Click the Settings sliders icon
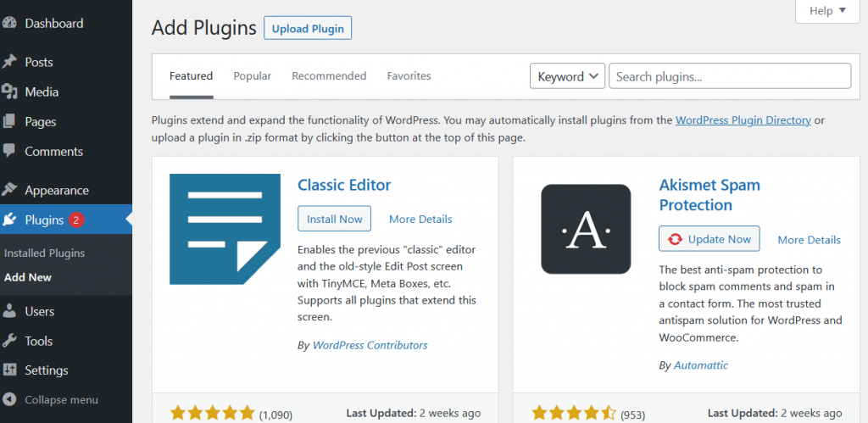 coord(9,370)
